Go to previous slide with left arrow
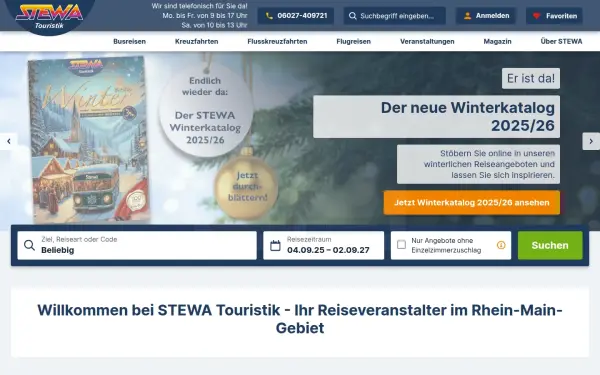Screen dimensions: 600x375 [x=9, y=141]
